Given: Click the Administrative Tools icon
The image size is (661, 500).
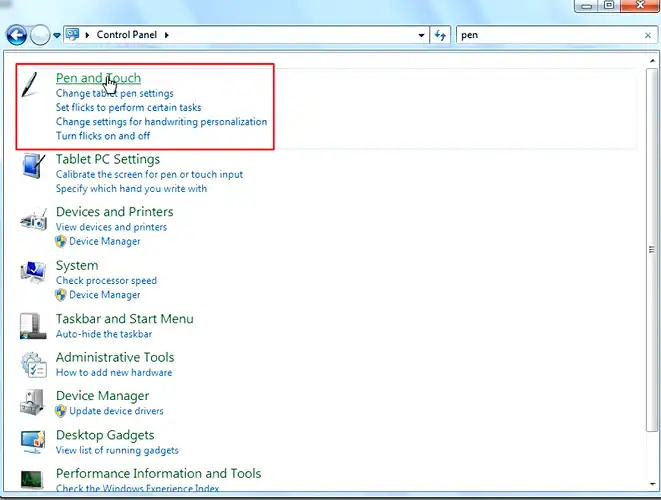Looking at the screenshot, I should point(34,364).
